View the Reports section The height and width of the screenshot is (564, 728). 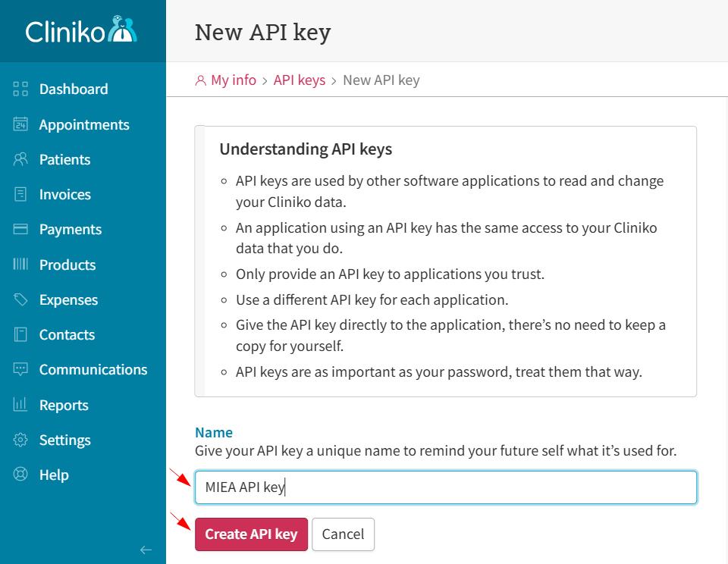pos(65,405)
